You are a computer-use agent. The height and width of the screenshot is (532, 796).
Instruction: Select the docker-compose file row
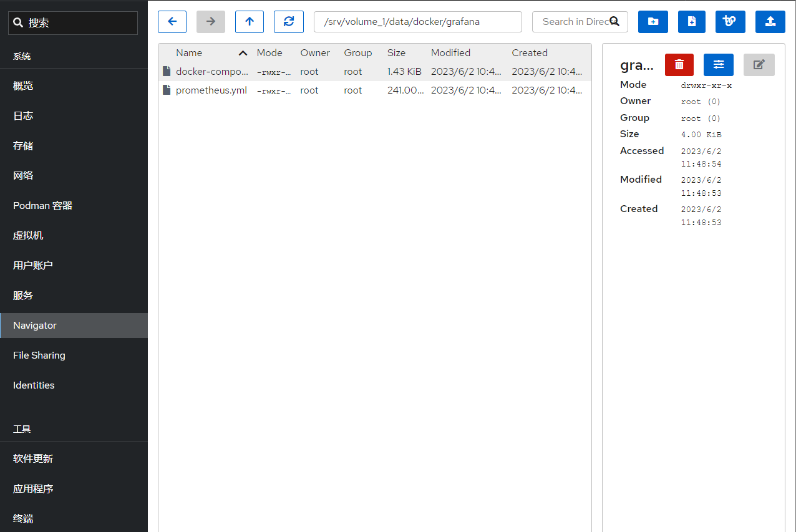(212, 72)
